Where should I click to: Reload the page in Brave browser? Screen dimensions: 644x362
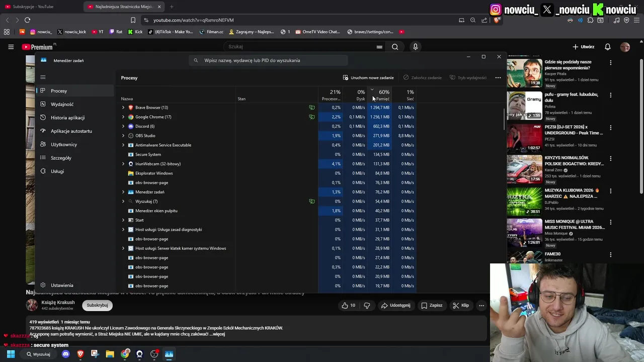[27, 20]
